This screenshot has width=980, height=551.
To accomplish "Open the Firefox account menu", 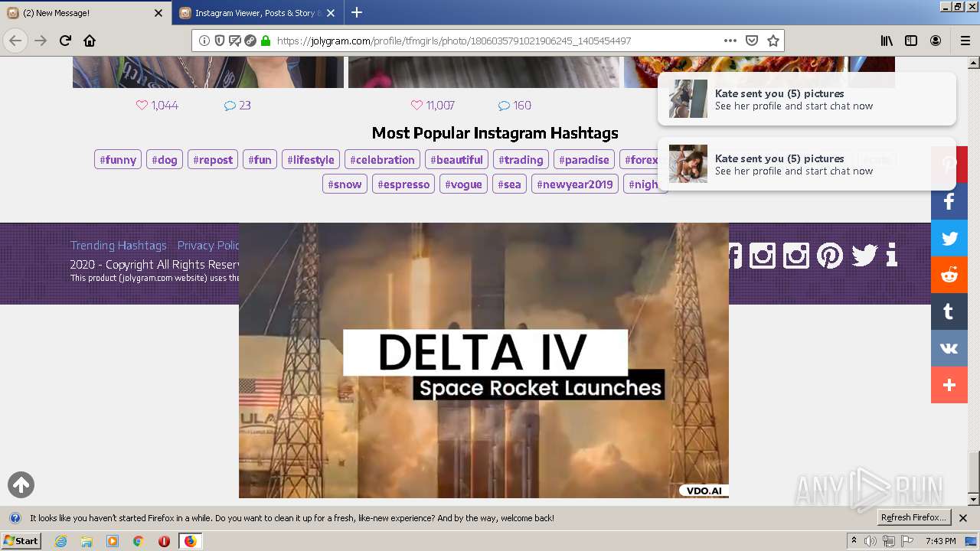I will (936, 41).
